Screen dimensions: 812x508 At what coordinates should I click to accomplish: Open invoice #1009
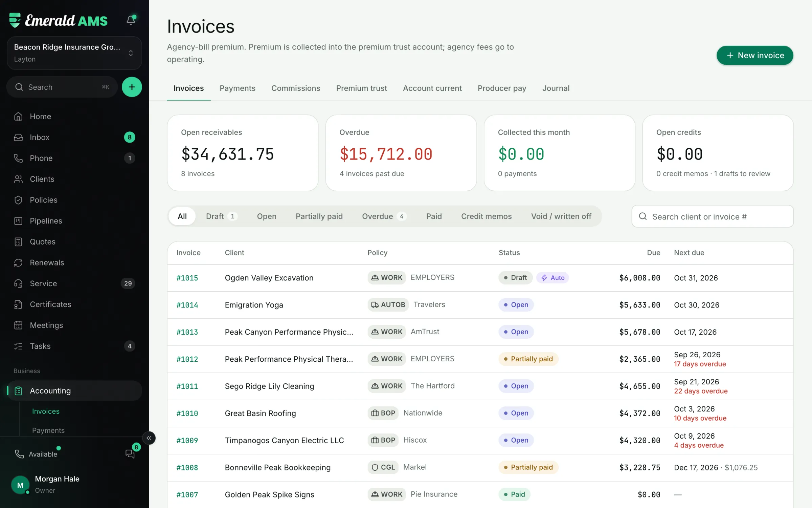[x=187, y=440]
